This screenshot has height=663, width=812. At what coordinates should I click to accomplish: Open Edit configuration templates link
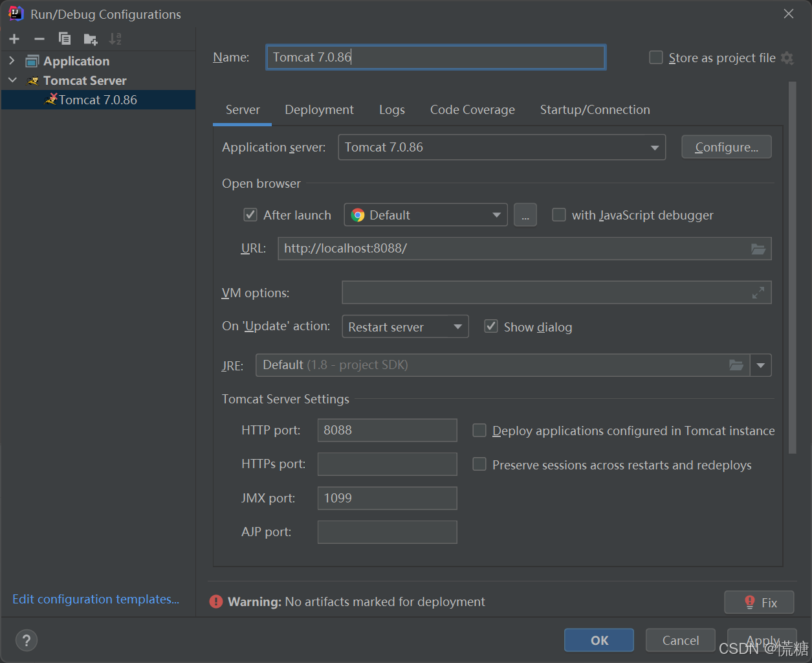96,599
